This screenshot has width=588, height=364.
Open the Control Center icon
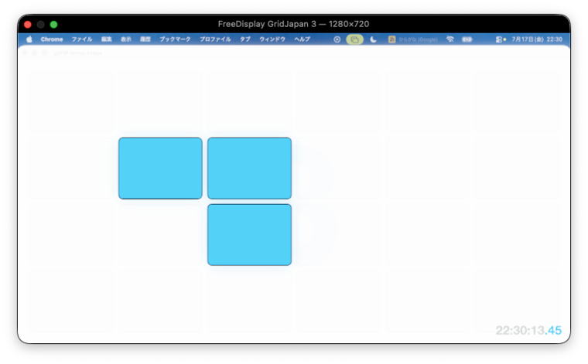click(x=501, y=39)
